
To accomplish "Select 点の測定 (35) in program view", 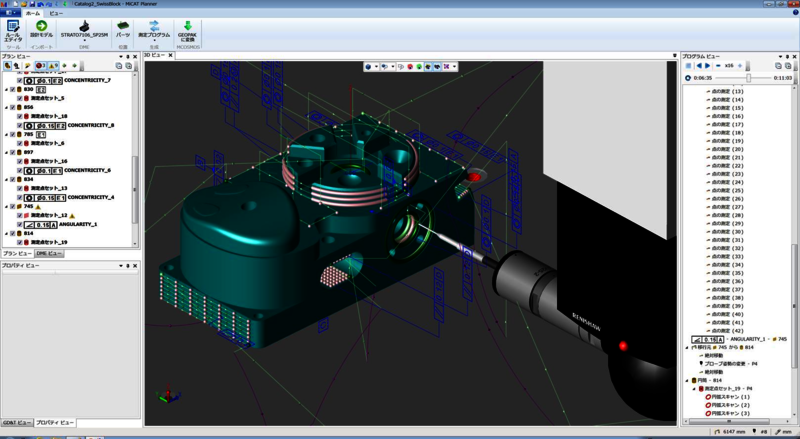I will 728,273.
